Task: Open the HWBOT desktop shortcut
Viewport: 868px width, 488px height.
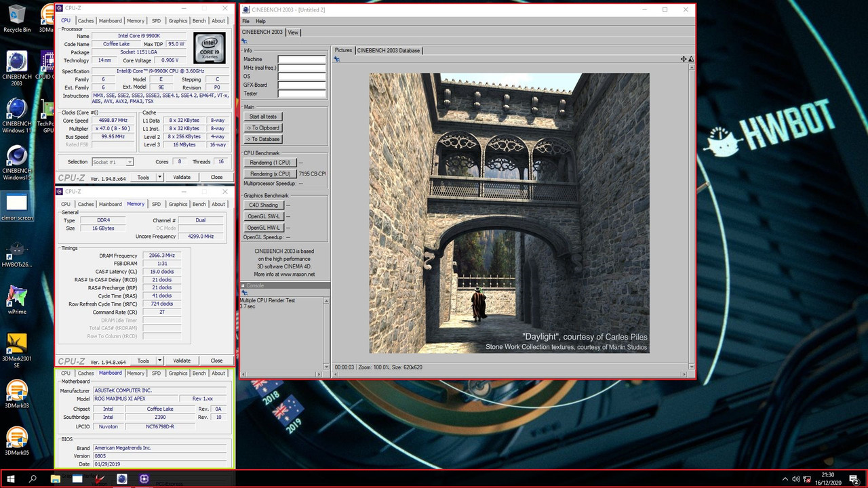Action: (16, 254)
